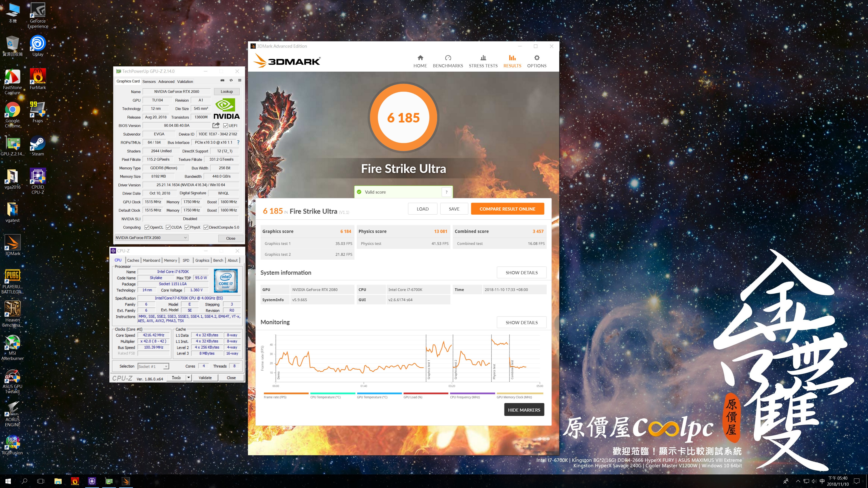
Task: Expand CPU-Z Tools dropdown arrow
Action: tap(189, 378)
